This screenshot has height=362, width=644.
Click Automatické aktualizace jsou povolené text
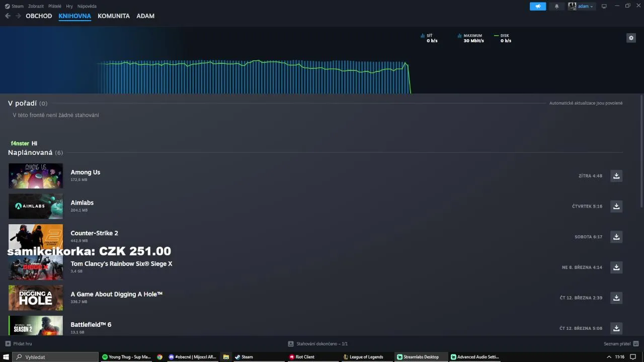(586, 103)
